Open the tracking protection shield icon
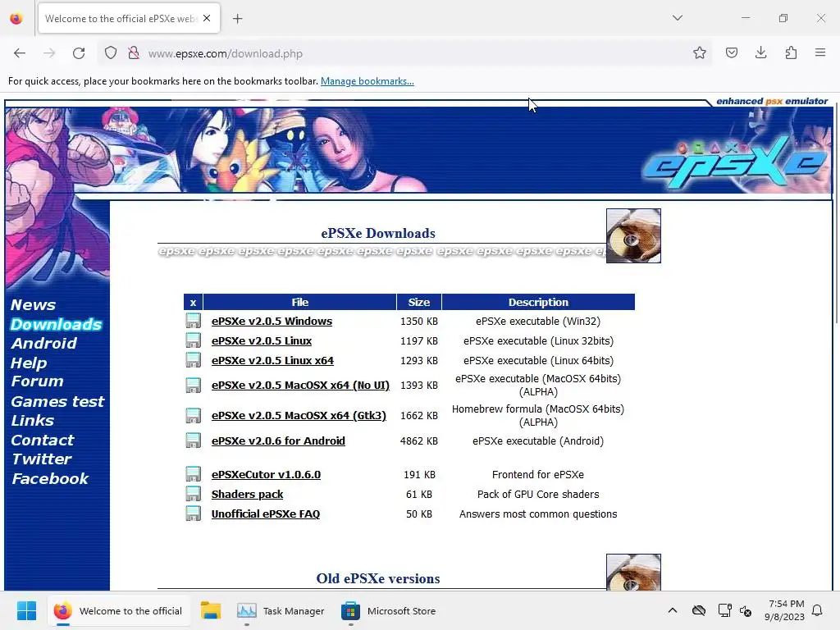This screenshot has width=840, height=630. coord(111,53)
